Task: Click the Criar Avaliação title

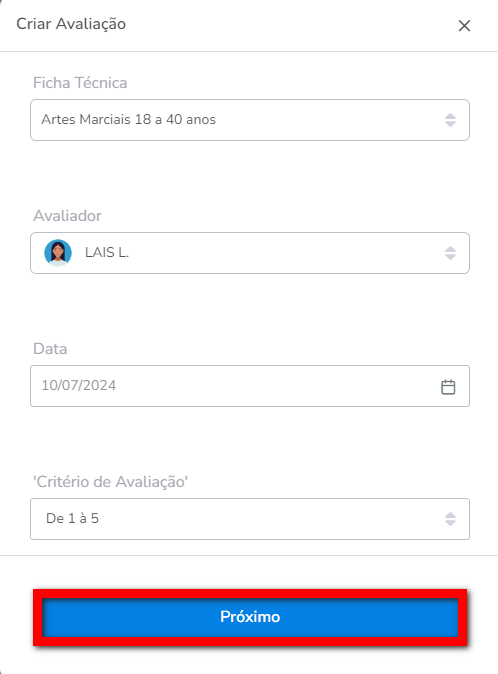Action: [x=71, y=24]
